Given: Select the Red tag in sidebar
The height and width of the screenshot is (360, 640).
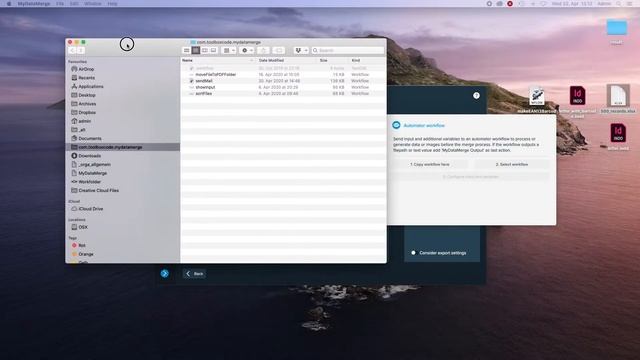Looking at the screenshot, I should (x=82, y=245).
